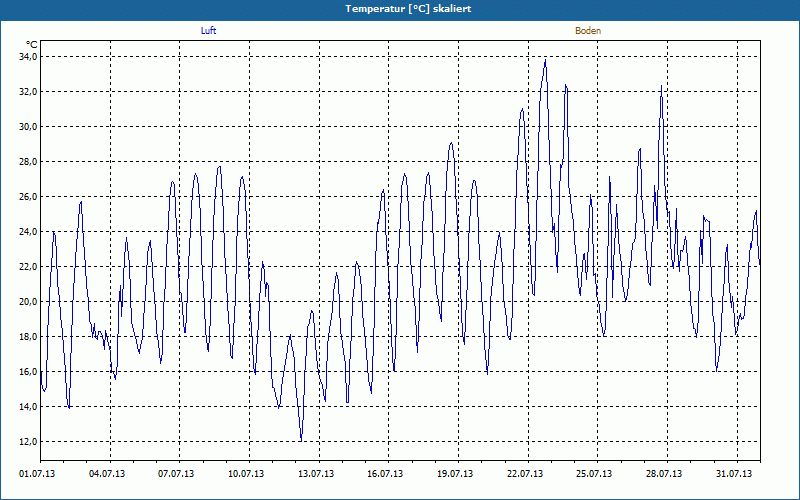Click the chart title Temperatur [°C] skaliert

408,9
